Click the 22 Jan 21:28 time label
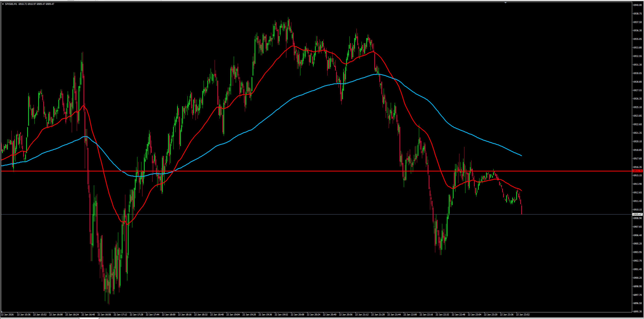 click(378, 314)
